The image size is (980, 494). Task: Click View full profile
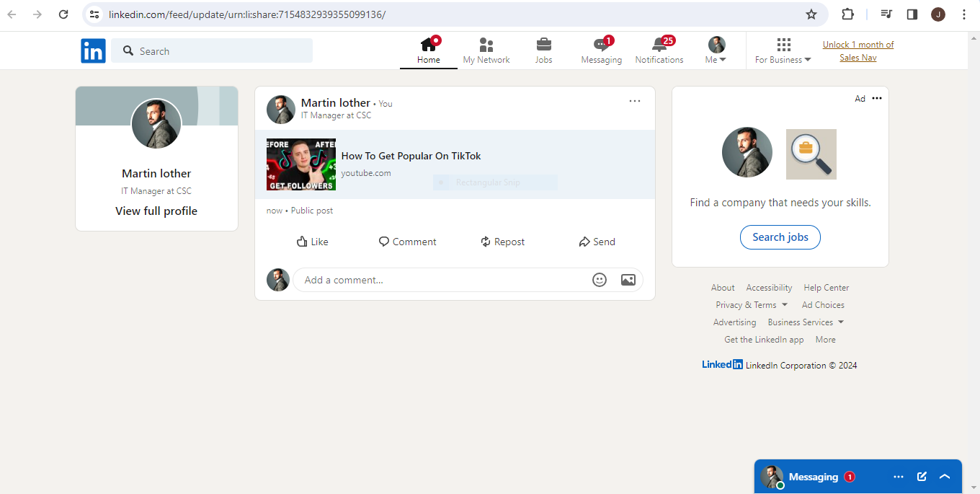click(156, 211)
